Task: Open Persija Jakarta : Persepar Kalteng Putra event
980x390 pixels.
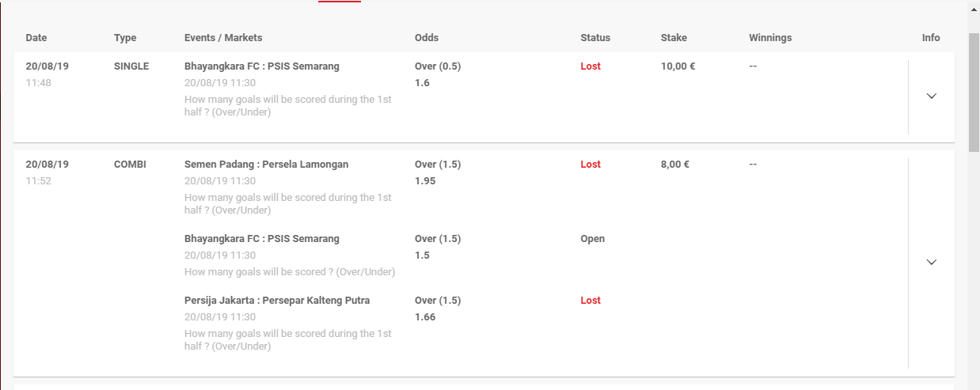Action: click(x=277, y=301)
